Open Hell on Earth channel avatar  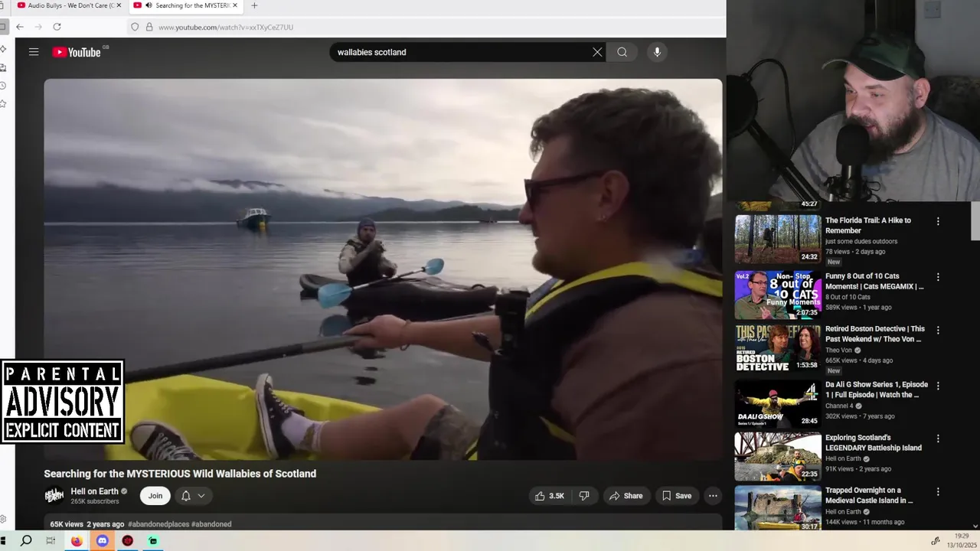pos(54,496)
